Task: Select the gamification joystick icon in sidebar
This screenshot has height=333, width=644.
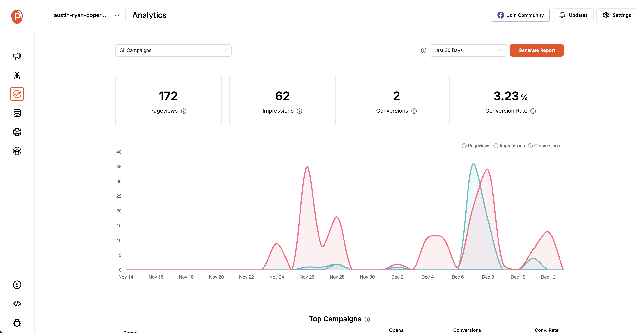Action: click(x=17, y=75)
